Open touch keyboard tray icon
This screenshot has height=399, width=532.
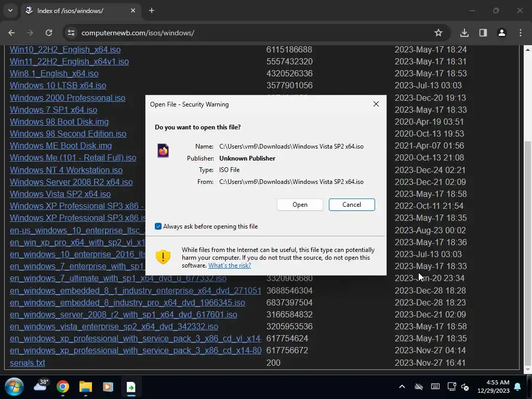pyautogui.click(x=435, y=387)
